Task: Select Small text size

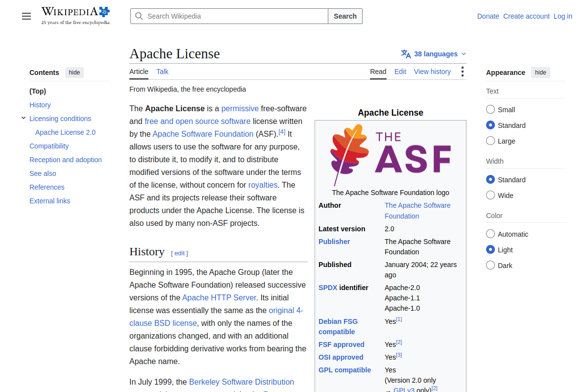Action: (x=490, y=109)
